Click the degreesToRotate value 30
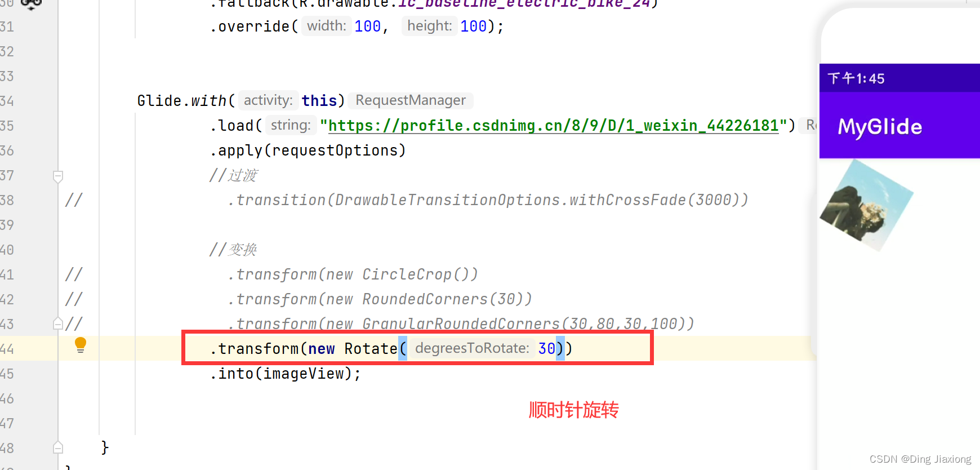Viewport: 980px width, 470px height. 547,348
